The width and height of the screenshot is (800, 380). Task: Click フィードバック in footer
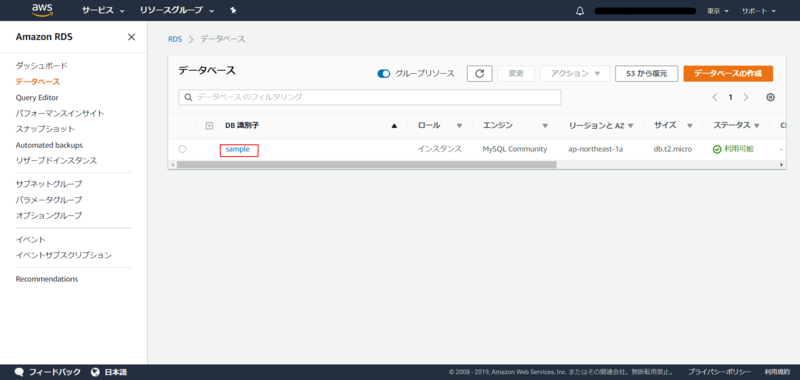(x=55, y=372)
